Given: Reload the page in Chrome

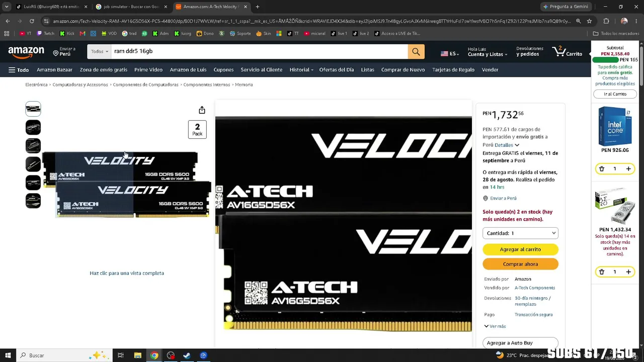Looking at the screenshot, I should pos(32,21).
